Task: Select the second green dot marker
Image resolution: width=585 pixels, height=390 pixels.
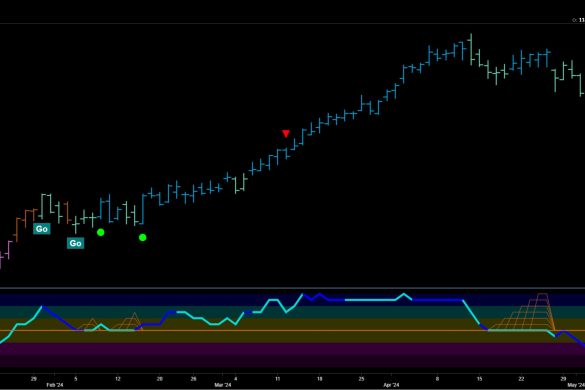Action: click(143, 237)
